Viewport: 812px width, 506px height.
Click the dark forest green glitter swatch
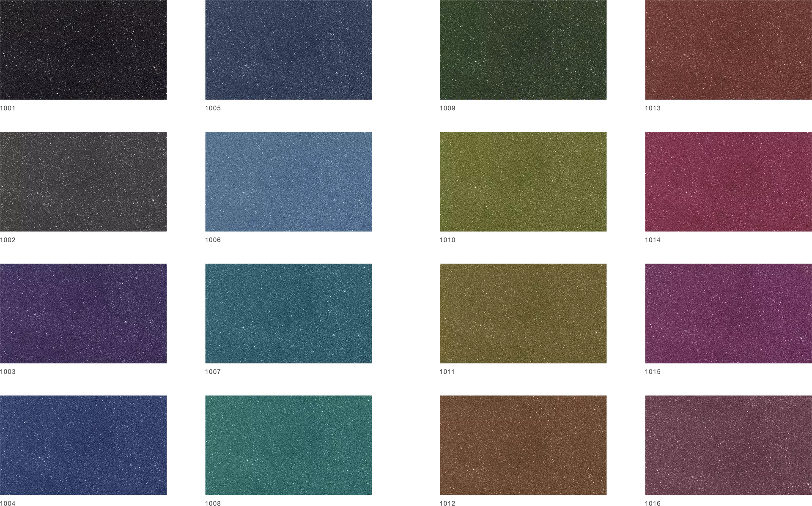pos(522,50)
